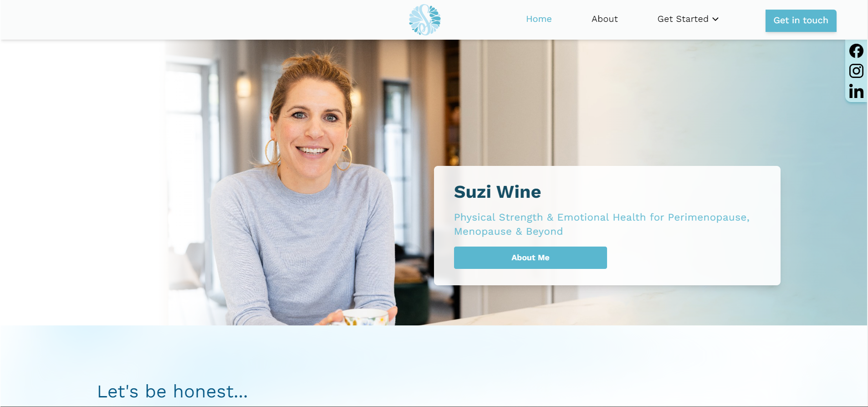Click the floral teacup in the photo
This screenshot has height=407, width=868.
pyautogui.click(x=364, y=317)
